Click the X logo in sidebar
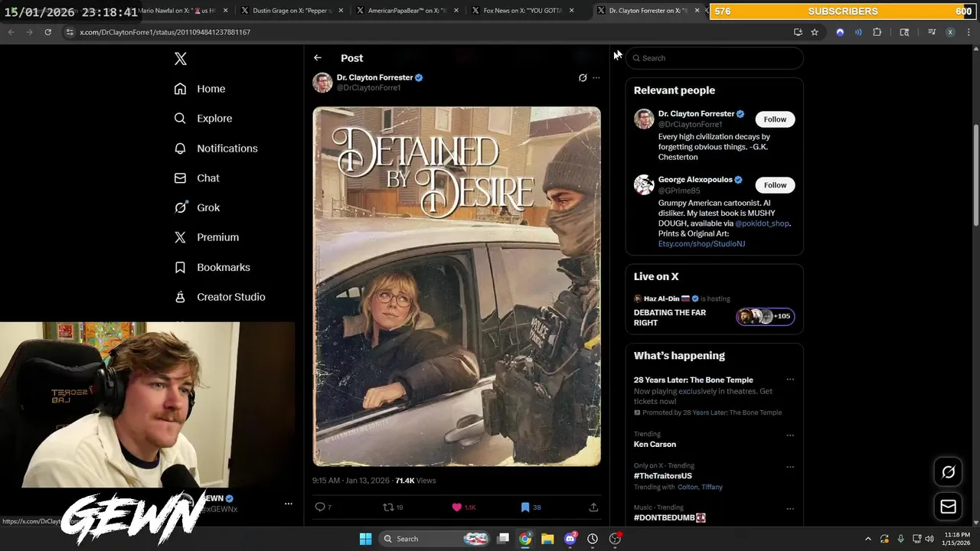This screenshot has height=551, width=980. pos(180,59)
